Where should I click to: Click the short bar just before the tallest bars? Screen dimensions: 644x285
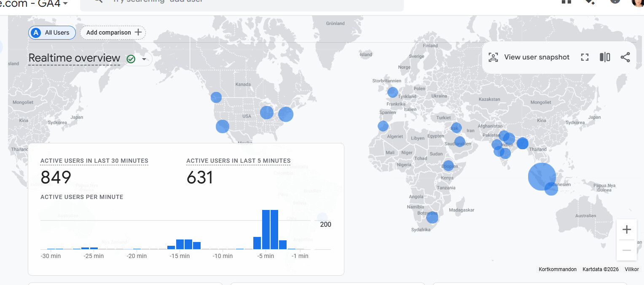pos(257,243)
